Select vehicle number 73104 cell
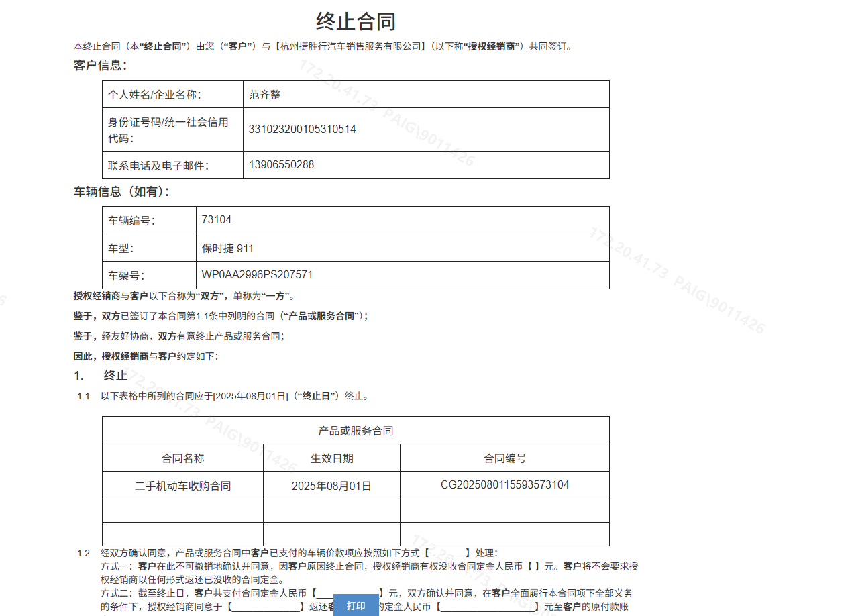This screenshot has width=852, height=616. tap(217, 219)
